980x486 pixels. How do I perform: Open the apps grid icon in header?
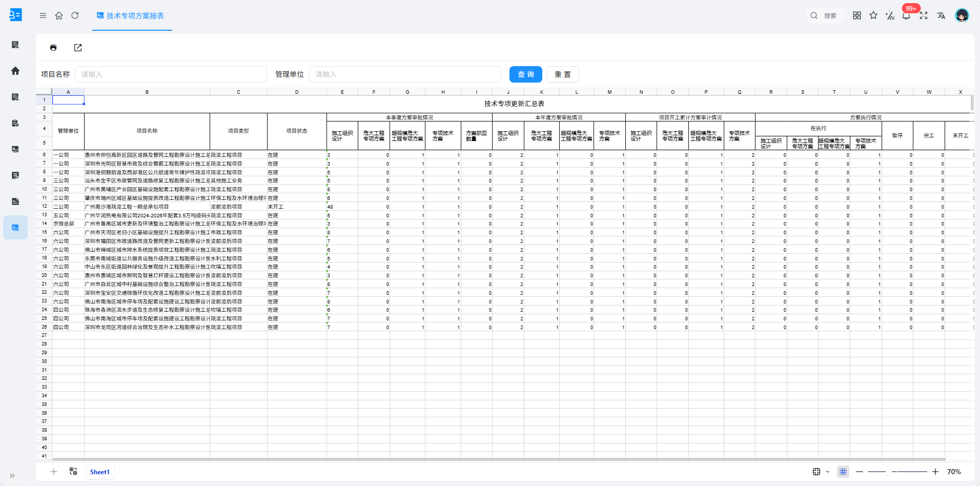tap(857, 15)
